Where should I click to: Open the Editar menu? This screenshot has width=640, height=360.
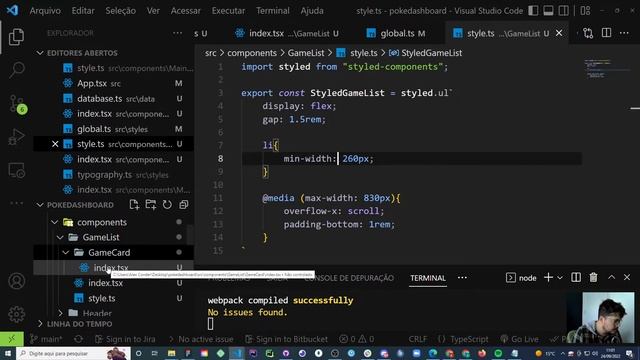[x=83, y=11]
